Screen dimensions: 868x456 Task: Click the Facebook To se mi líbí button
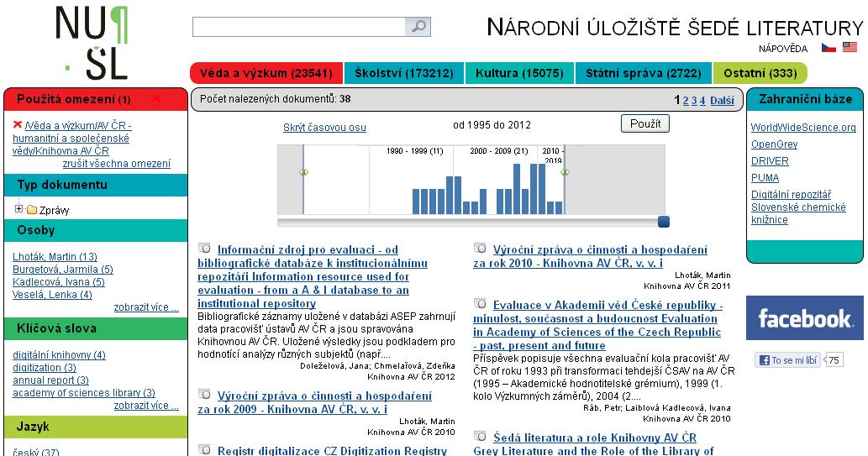coord(787,360)
